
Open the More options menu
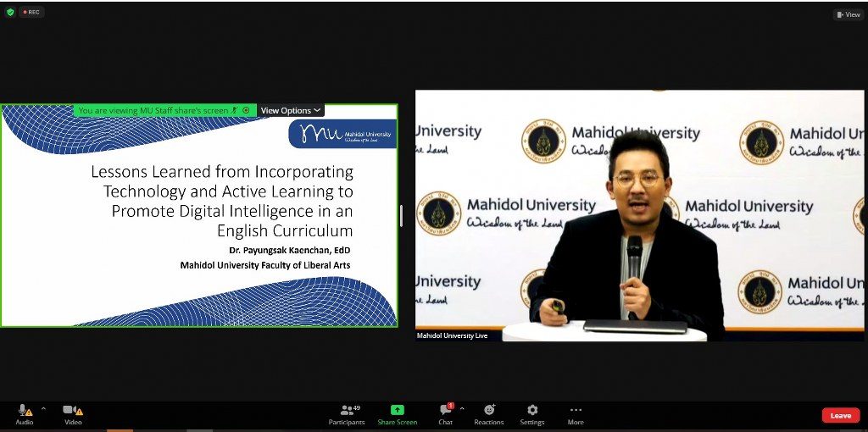click(576, 414)
